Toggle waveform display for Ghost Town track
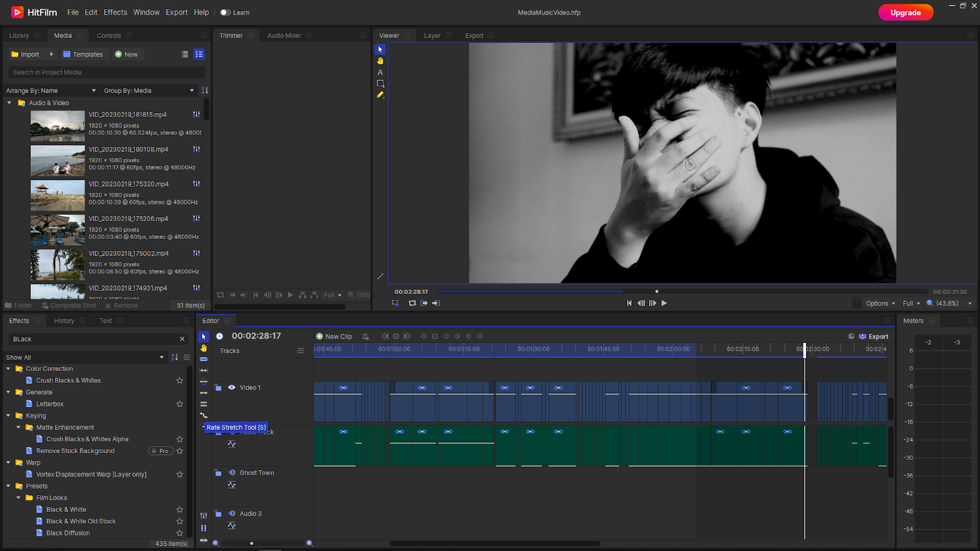The width and height of the screenshot is (980, 551). point(232,485)
